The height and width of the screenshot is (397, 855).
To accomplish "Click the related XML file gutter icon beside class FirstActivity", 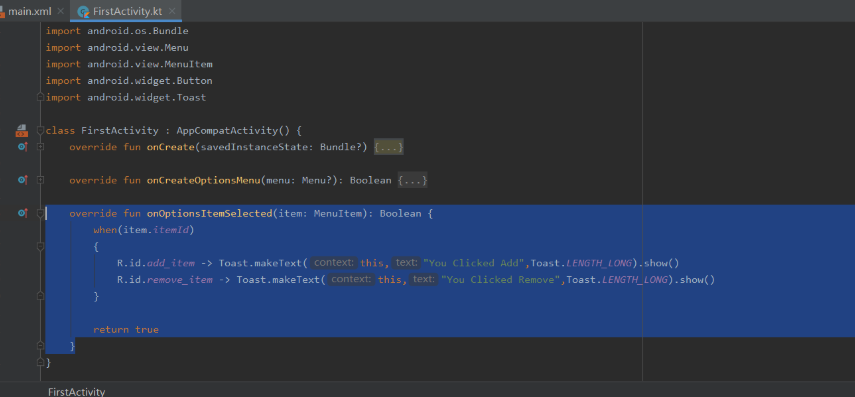I will [x=21, y=130].
